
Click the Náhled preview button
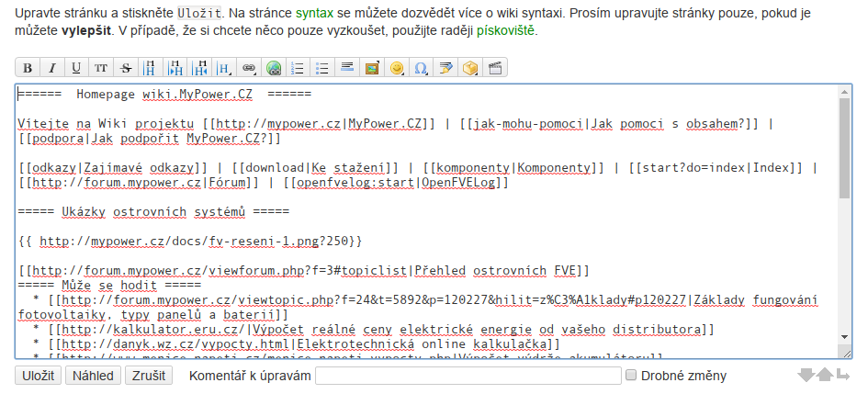[95, 376]
